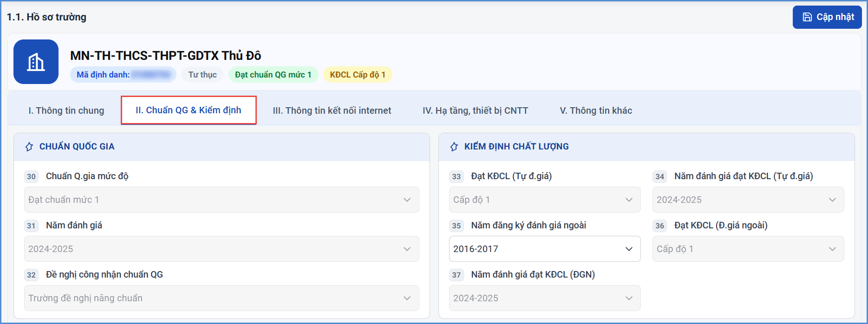Click the Tư thục badge
868x324 pixels.
click(x=202, y=75)
